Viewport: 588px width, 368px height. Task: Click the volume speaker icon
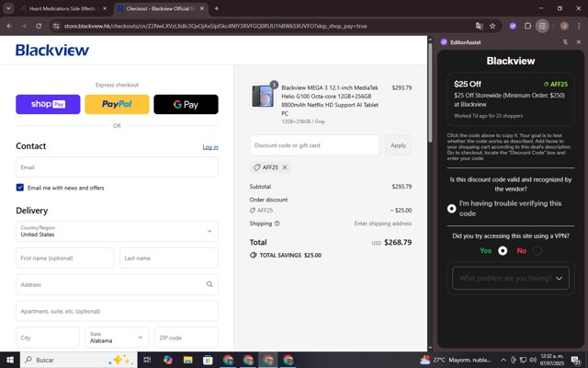(533, 360)
